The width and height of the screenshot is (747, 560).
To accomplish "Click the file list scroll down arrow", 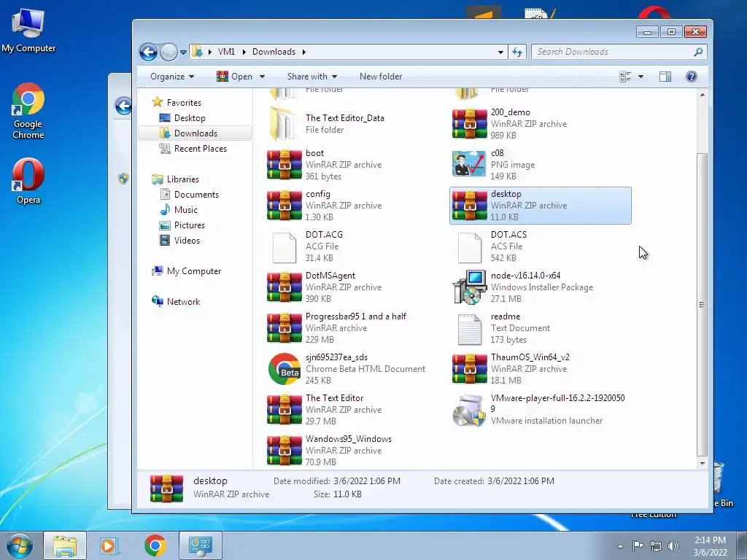I will tap(703, 463).
